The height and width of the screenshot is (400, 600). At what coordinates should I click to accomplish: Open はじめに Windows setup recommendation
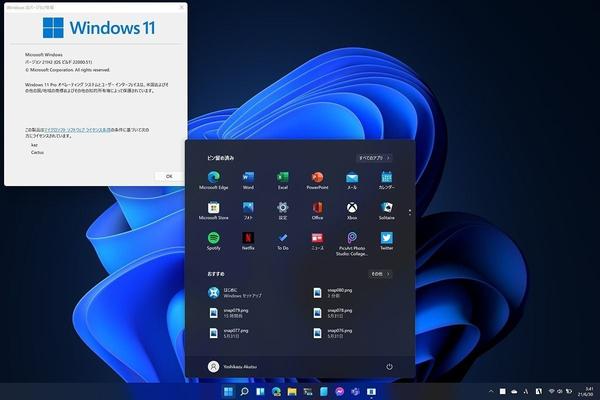[x=235, y=293]
